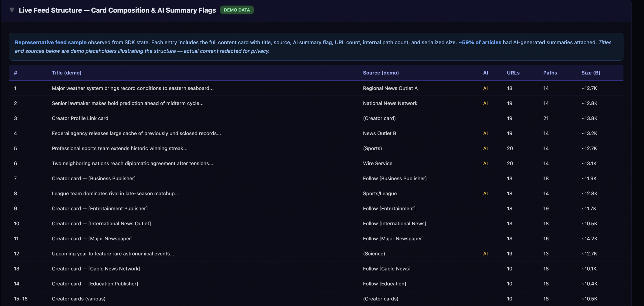The image size is (644, 306).
Task: Click the DEMO DATA badge
Action: pyautogui.click(x=236, y=10)
